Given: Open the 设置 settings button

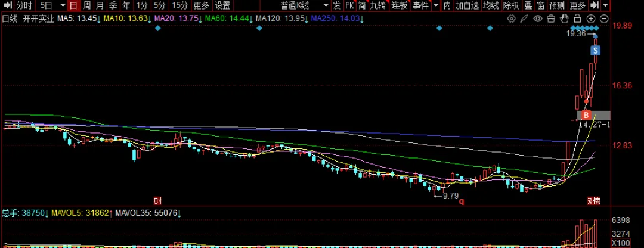Looking at the screenshot, I should tap(223, 6).
